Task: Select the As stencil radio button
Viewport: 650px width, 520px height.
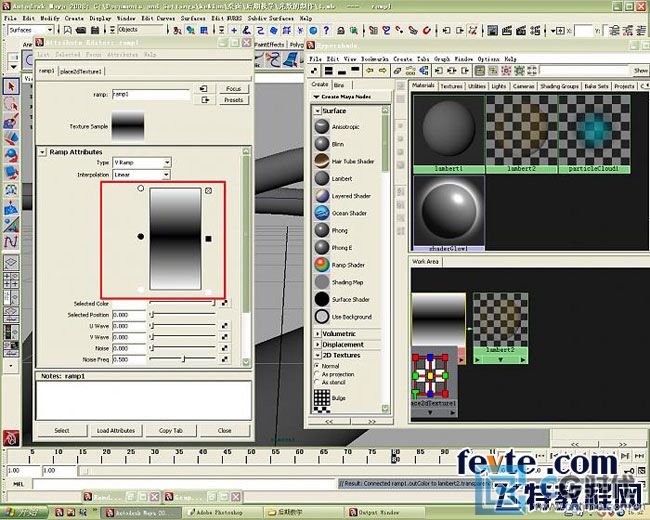Action: tap(317, 382)
